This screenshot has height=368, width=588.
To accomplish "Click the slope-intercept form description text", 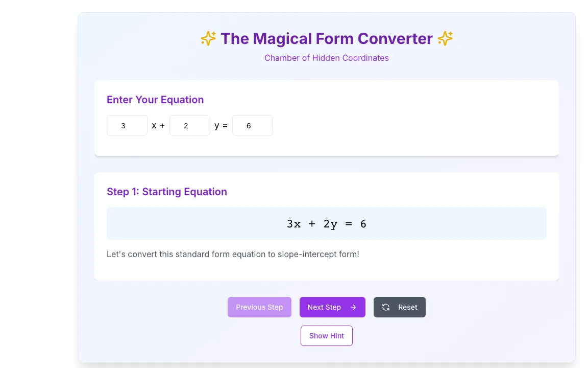I will 233,254.
